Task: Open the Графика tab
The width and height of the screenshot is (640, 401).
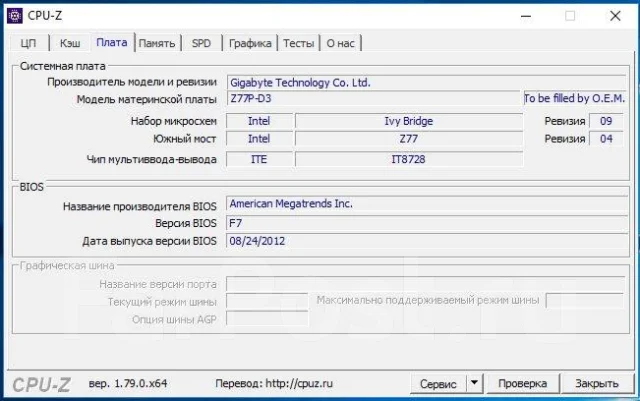Action: click(x=250, y=43)
